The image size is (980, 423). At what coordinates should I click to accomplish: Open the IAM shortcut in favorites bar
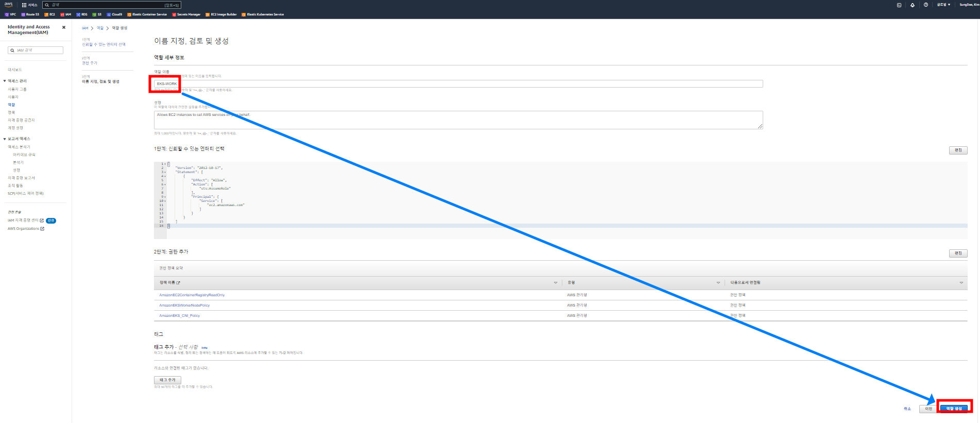coord(66,14)
